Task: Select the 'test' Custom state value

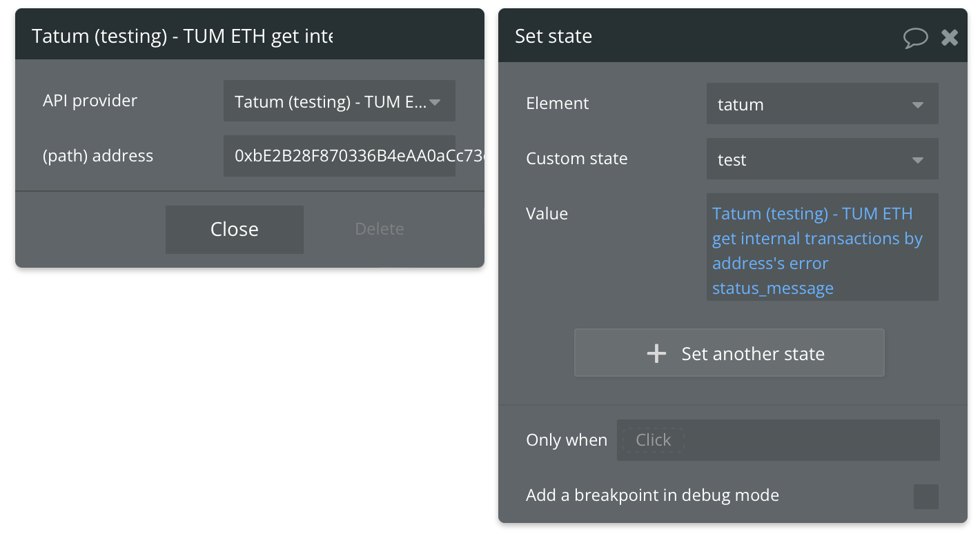Action: coord(732,160)
